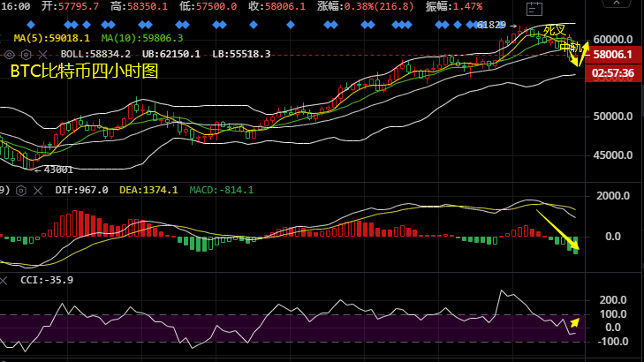
Task: Click the 43001 low price marker
Action: [57, 169]
